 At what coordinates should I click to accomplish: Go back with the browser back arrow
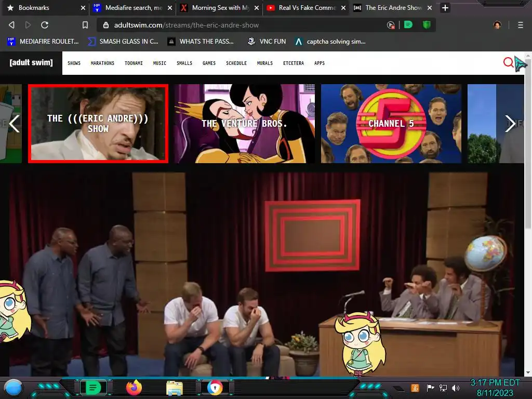[11, 25]
